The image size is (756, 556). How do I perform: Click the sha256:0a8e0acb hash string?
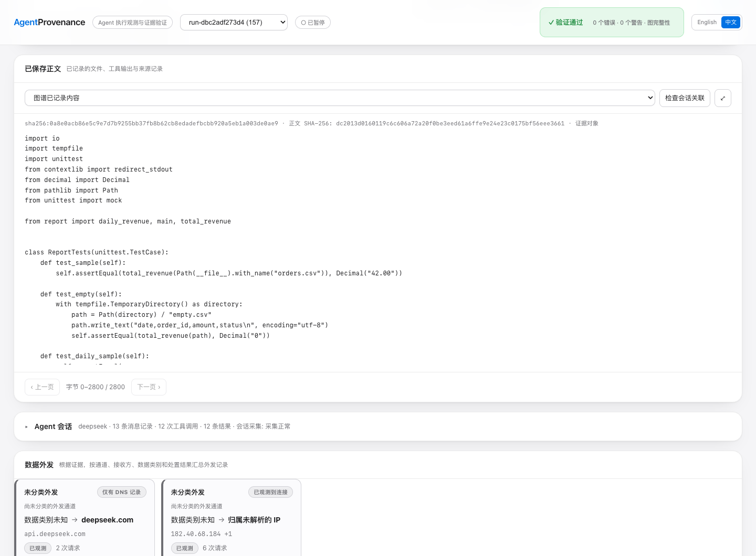151,124
